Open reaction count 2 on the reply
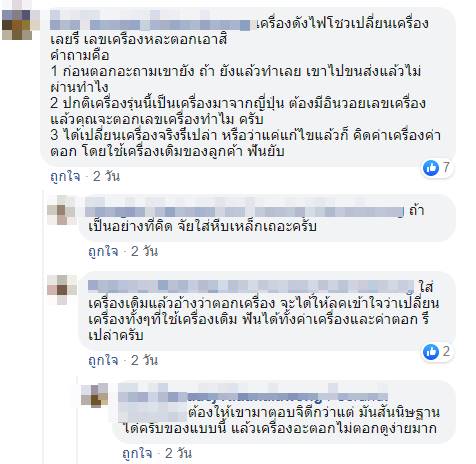The height and width of the screenshot is (464, 476). (x=446, y=352)
